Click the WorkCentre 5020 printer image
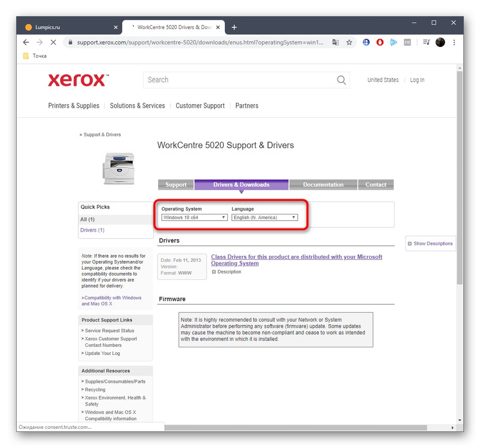Screen dimensions: 480x448 (x=119, y=168)
